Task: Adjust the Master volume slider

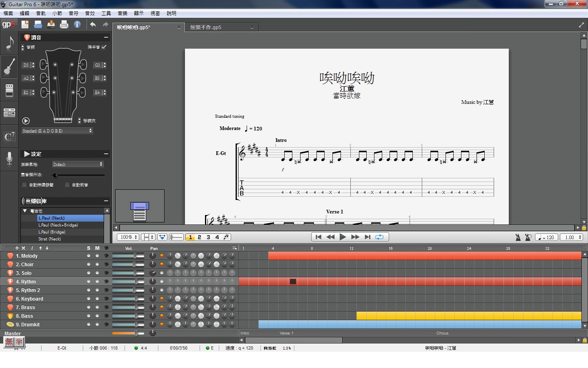Action: tap(128, 333)
